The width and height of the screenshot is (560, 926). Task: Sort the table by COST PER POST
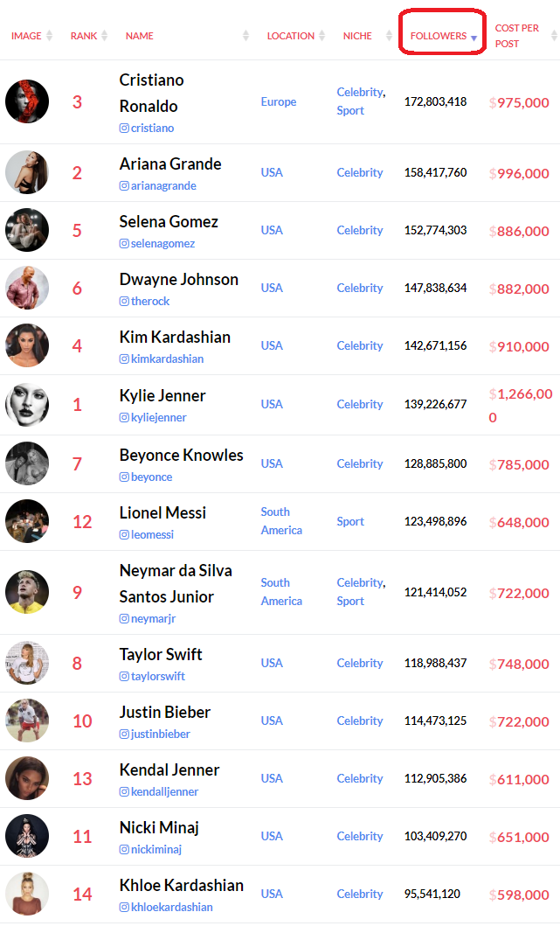pos(516,36)
